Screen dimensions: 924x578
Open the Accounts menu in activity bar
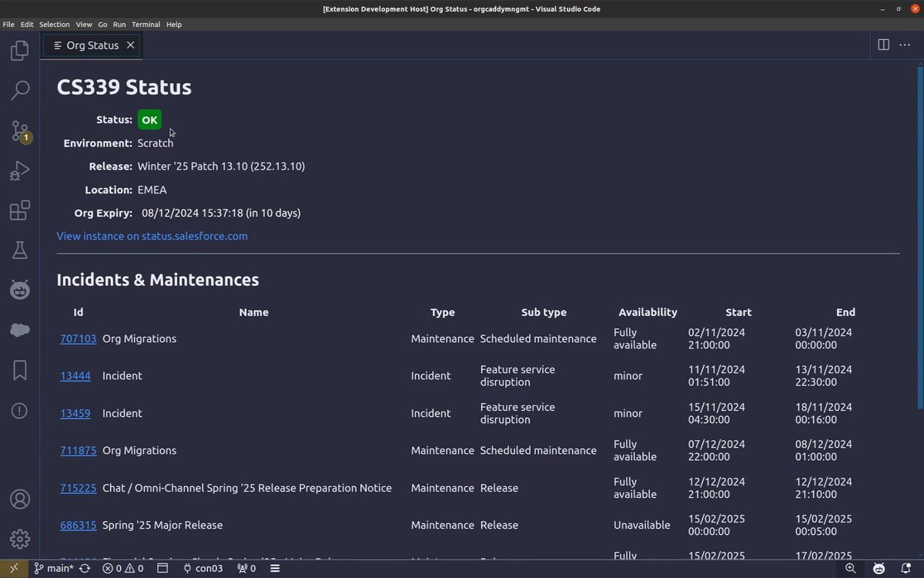point(20,499)
